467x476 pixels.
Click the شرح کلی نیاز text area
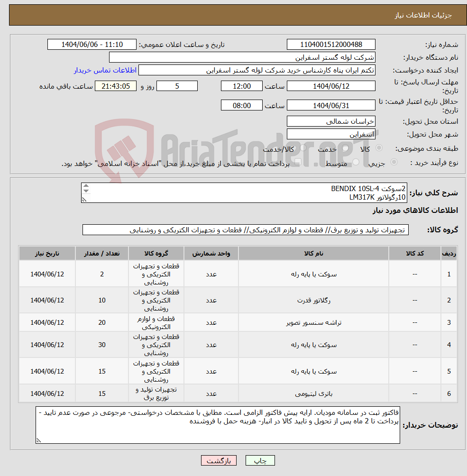(x=244, y=192)
